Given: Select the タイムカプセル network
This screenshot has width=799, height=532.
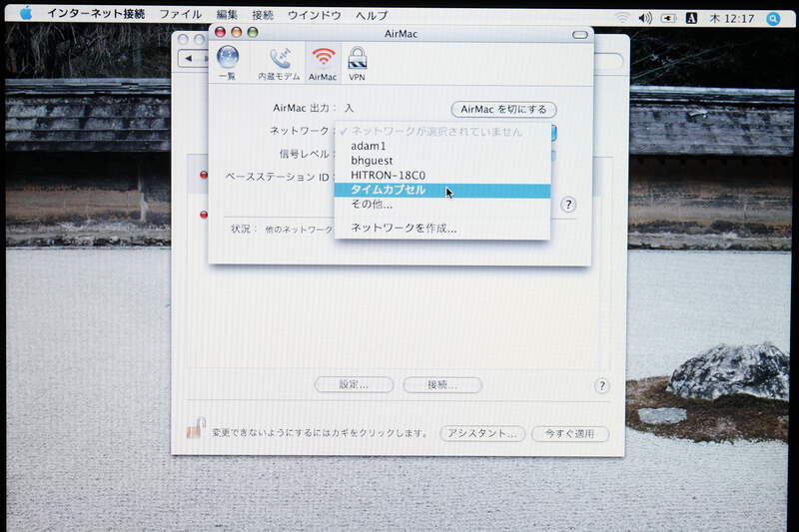Looking at the screenshot, I should coord(442,191).
